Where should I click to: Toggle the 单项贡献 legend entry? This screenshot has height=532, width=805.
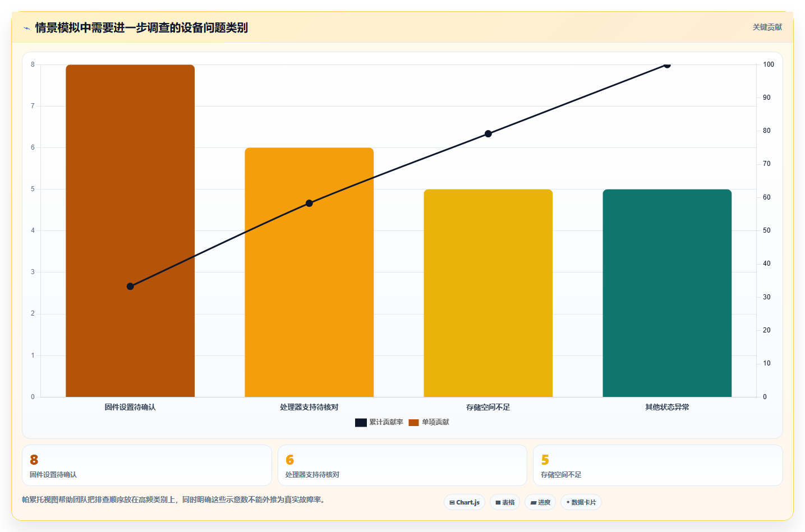click(429, 422)
